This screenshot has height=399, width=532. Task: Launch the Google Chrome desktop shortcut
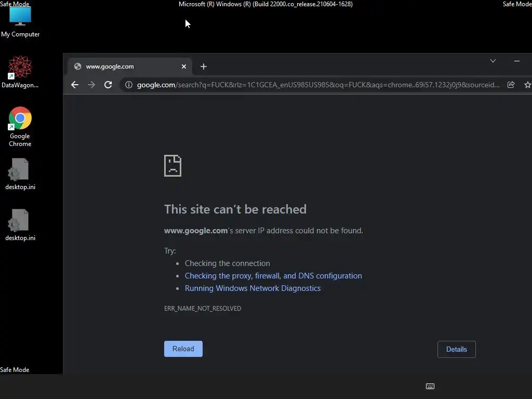click(20, 127)
